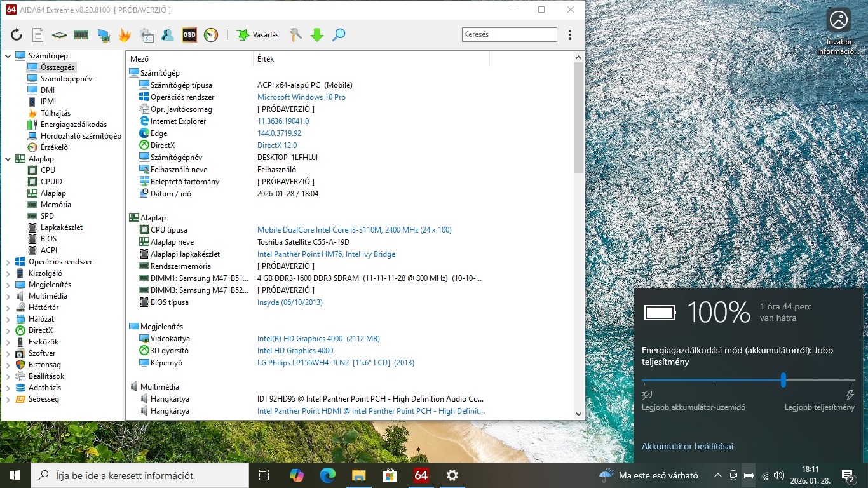This screenshot has width=868, height=488.
Task: Open the monitor diagnostics toolbar icon
Action: tap(103, 35)
